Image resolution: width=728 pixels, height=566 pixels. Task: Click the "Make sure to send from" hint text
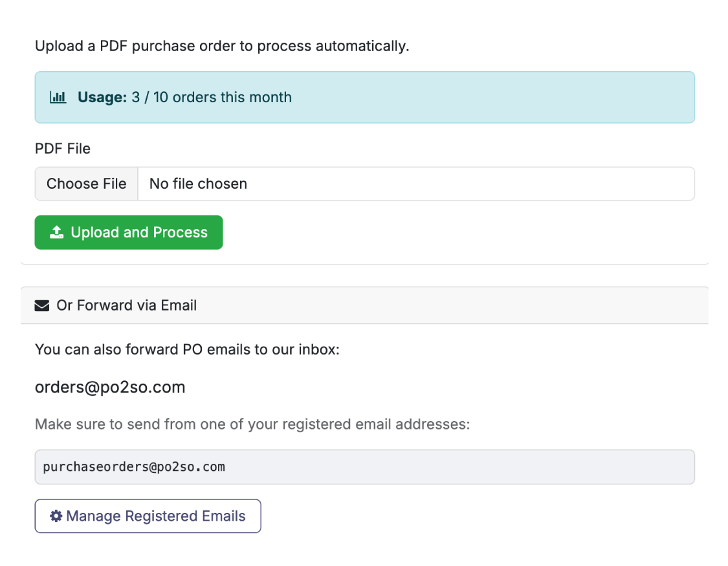[x=252, y=425]
